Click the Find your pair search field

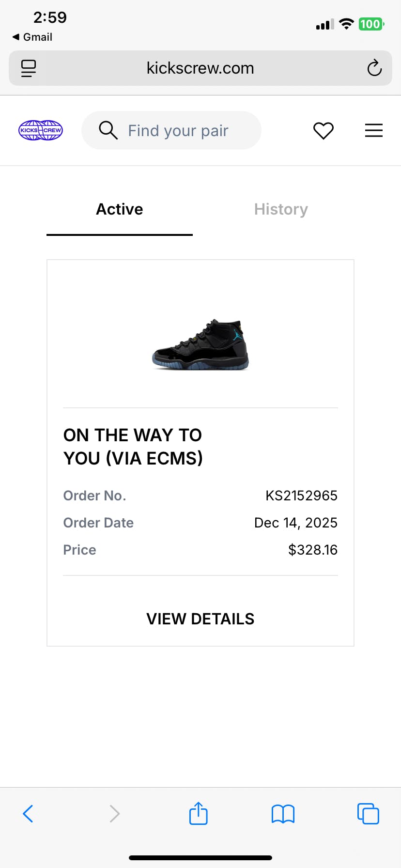pos(178,131)
